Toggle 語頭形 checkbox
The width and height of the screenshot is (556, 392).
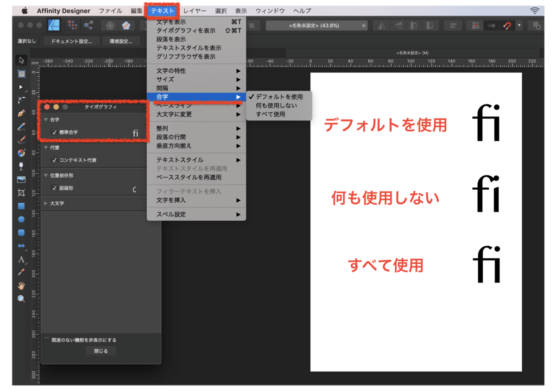(x=54, y=188)
